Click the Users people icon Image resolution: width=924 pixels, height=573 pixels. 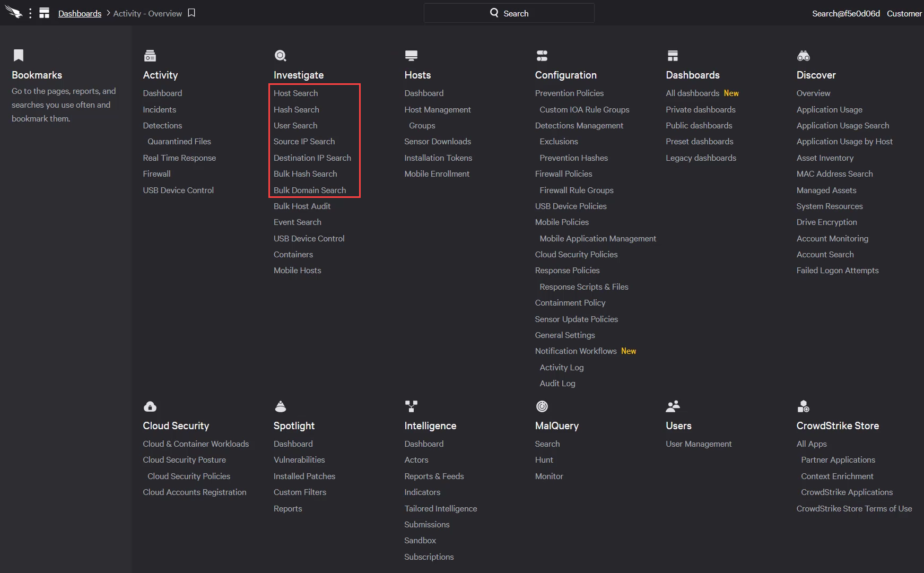pyautogui.click(x=673, y=406)
